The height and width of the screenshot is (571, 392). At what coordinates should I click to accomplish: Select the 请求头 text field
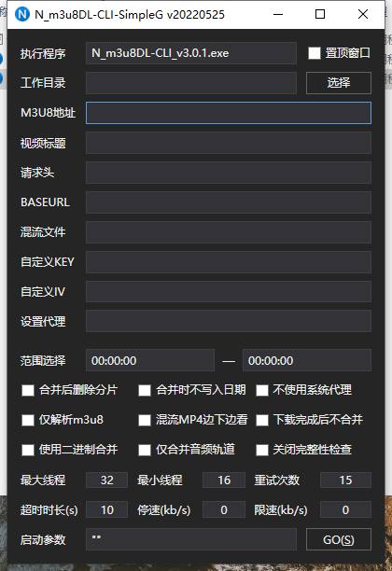(229, 173)
